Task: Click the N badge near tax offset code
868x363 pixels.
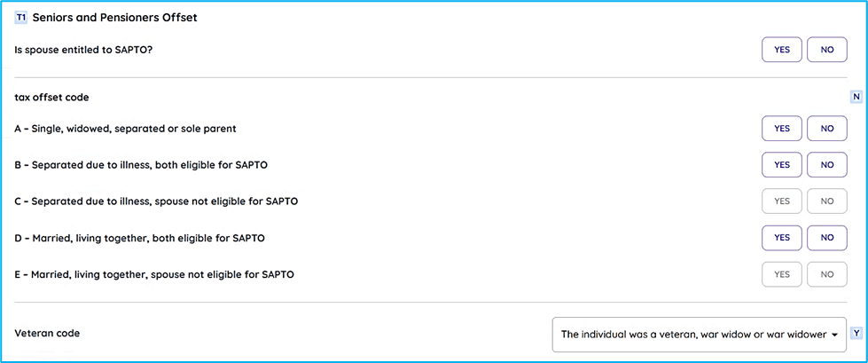Action: (x=856, y=97)
